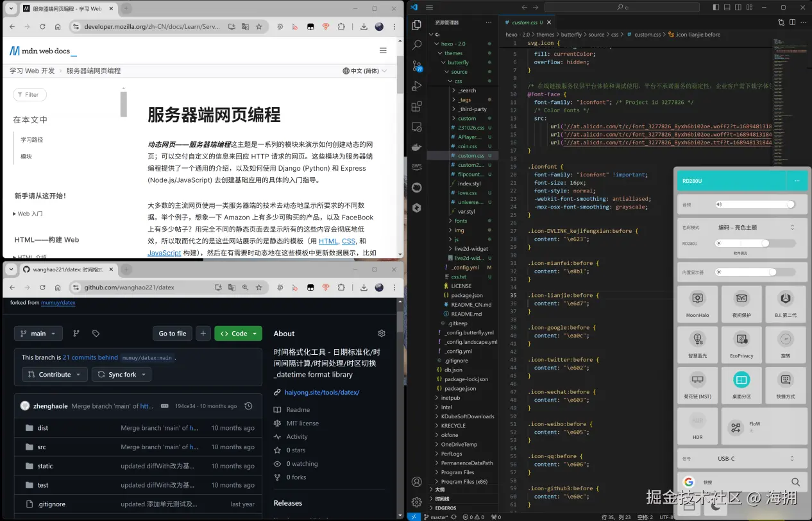
Task: Activate MoonHalo mode in the RD280U panel
Action: pos(698,303)
